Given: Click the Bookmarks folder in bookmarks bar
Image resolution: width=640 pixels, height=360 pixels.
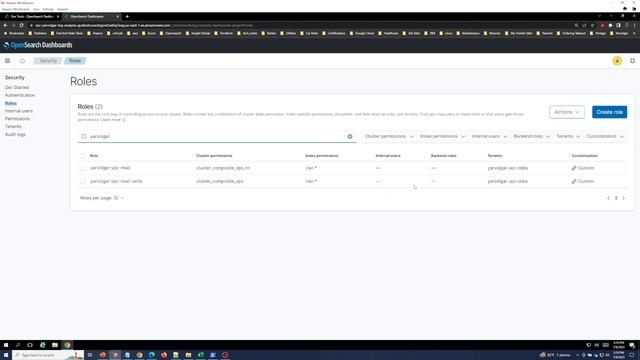Looking at the screenshot, I should click(x=15, y=33).
